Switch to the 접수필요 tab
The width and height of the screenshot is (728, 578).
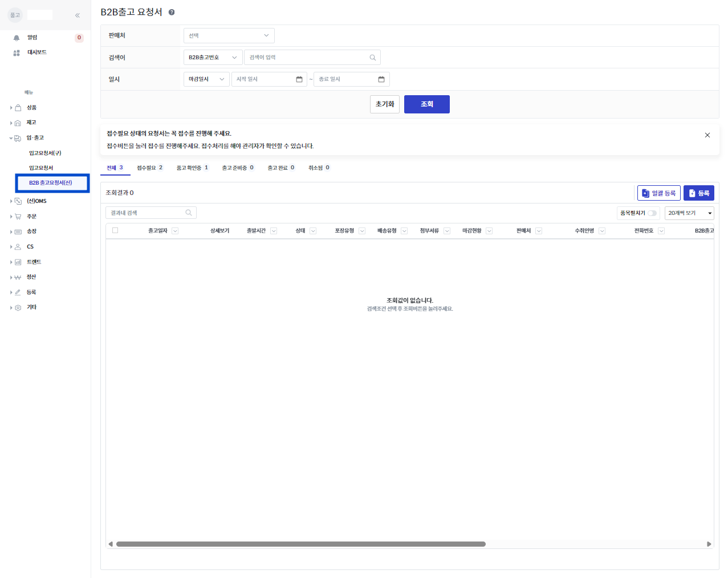pos(149,168)
